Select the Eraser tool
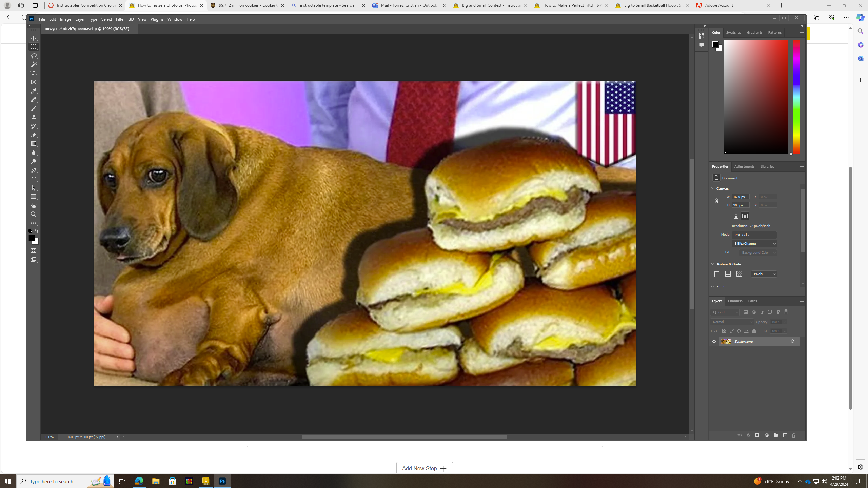This screenshot has height=488, width=868. point(34,135)
